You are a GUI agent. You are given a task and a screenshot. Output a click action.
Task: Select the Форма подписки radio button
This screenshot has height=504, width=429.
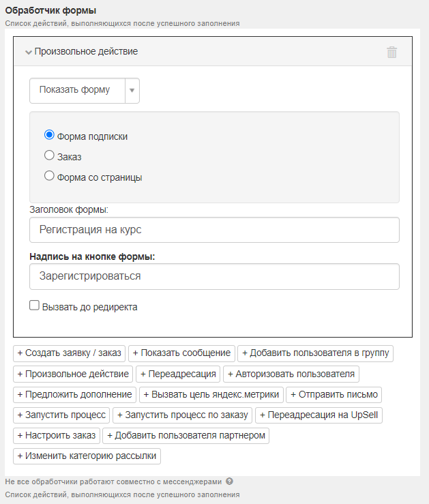pyautogui.click(x=49, y=135)
